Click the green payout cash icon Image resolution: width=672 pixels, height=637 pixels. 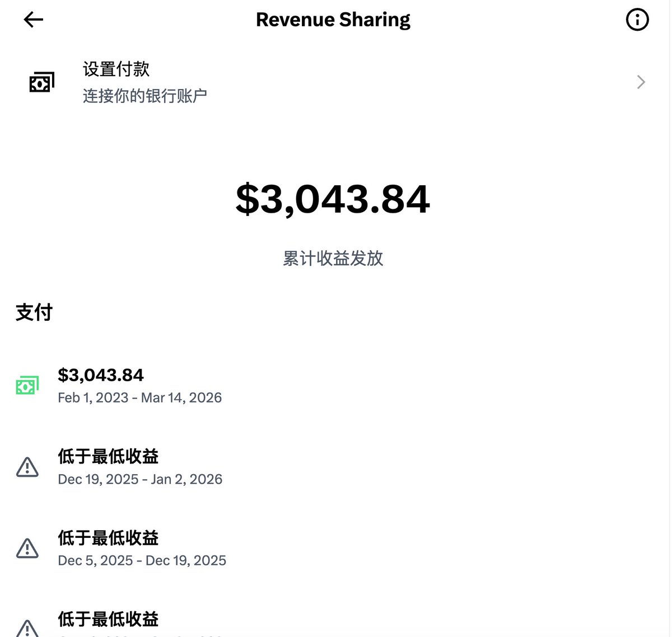pos(27,385)
